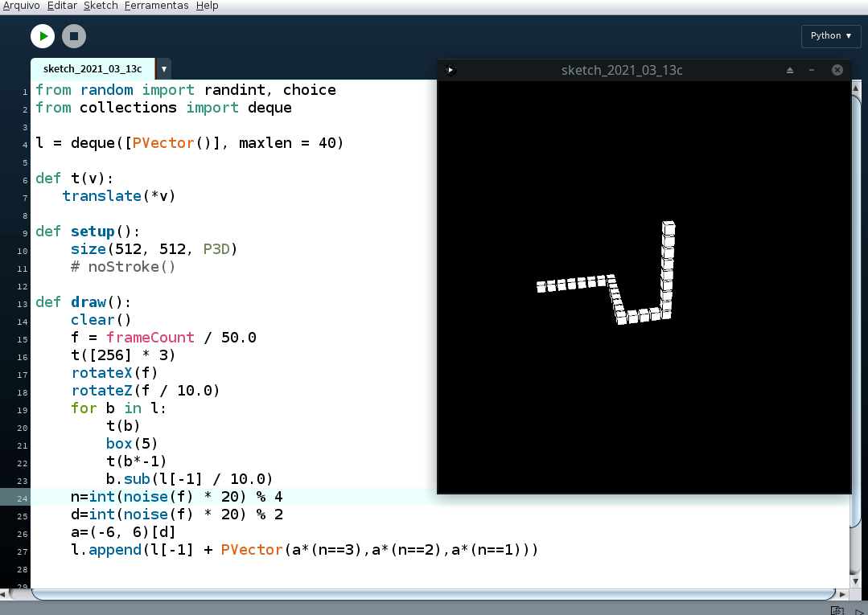Open the Arquivo menu
This screenshot has height=615, width=868.
[x=21, y=6]
